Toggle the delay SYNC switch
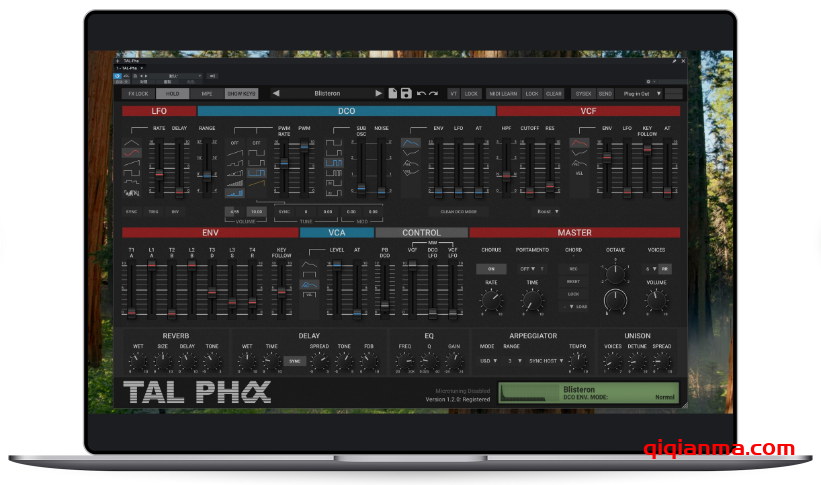The image size is (821, 485). point(294,360)
